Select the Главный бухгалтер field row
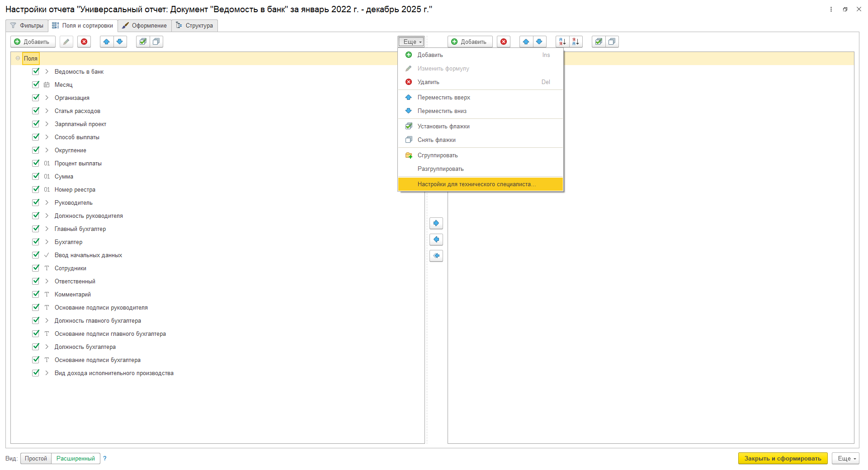The image size is (868, 470). (x=80, y=229)
